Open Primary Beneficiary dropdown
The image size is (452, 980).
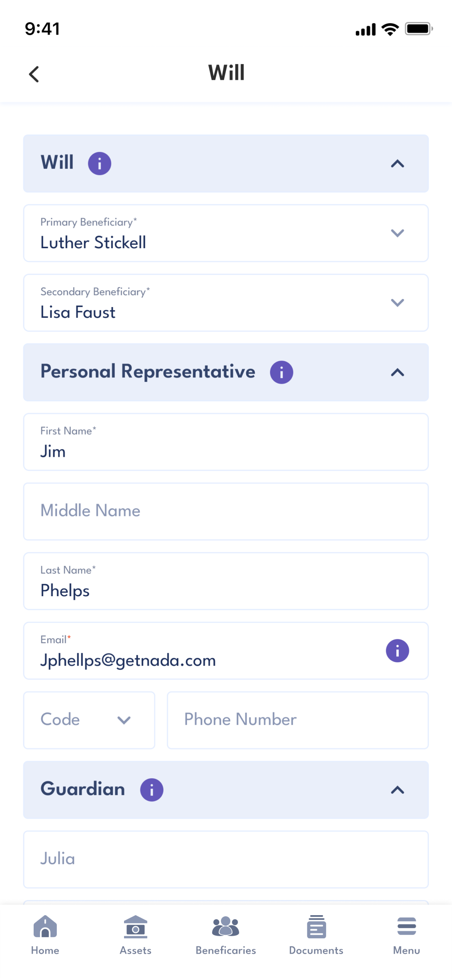tap(226, 233)
